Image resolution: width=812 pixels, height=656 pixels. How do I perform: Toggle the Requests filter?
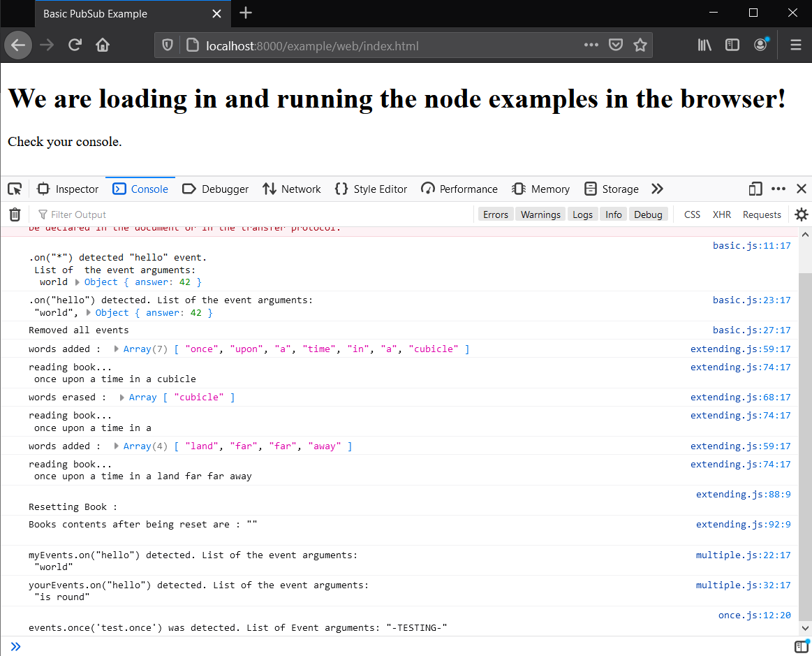click(761, 214)
